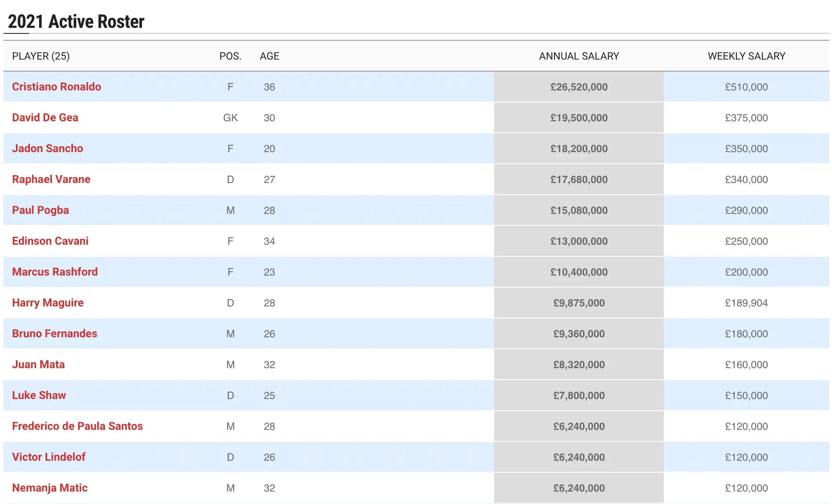Open Cristiano Ronaldo's player page
Viewport: 832px width, 504px height.
point(56,87)
